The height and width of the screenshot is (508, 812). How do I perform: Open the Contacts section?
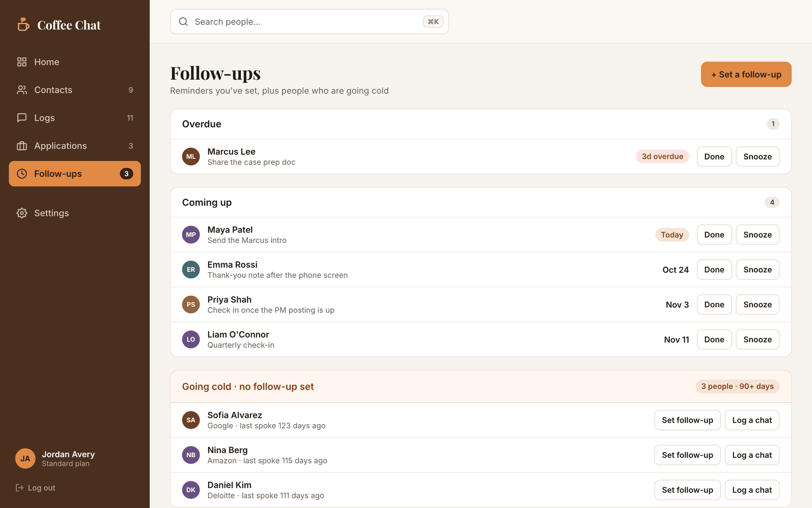(75, 90)
